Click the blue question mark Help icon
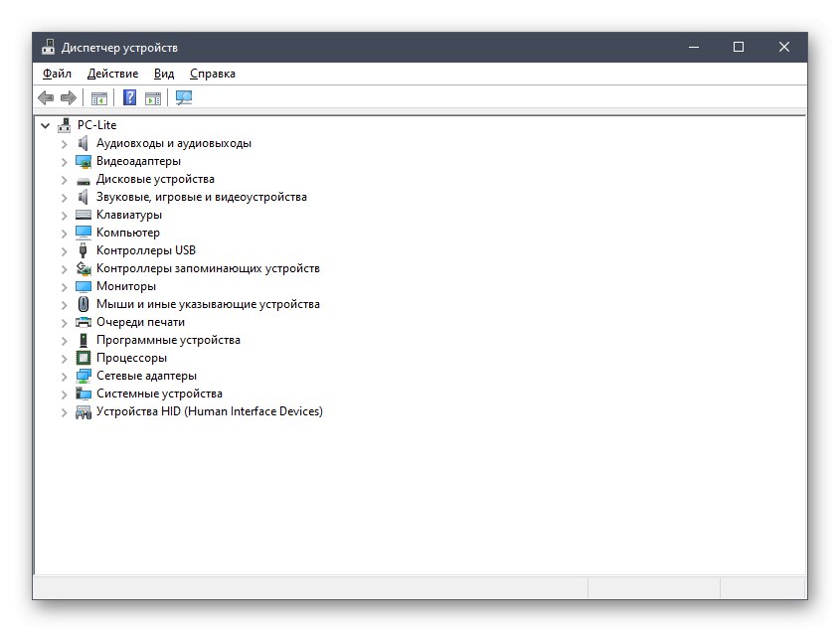 (129, 97)
